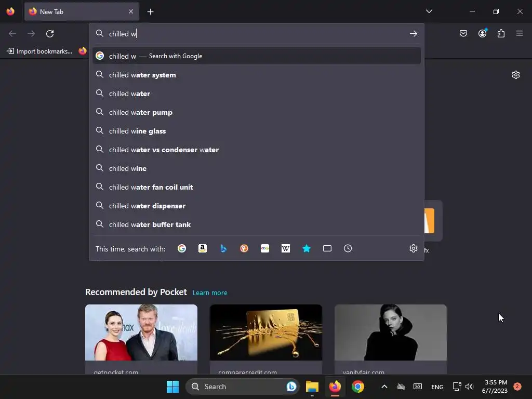The image size is (532, 399).
Task: Click the address bar input field
Action: click(x=257, y=34)
